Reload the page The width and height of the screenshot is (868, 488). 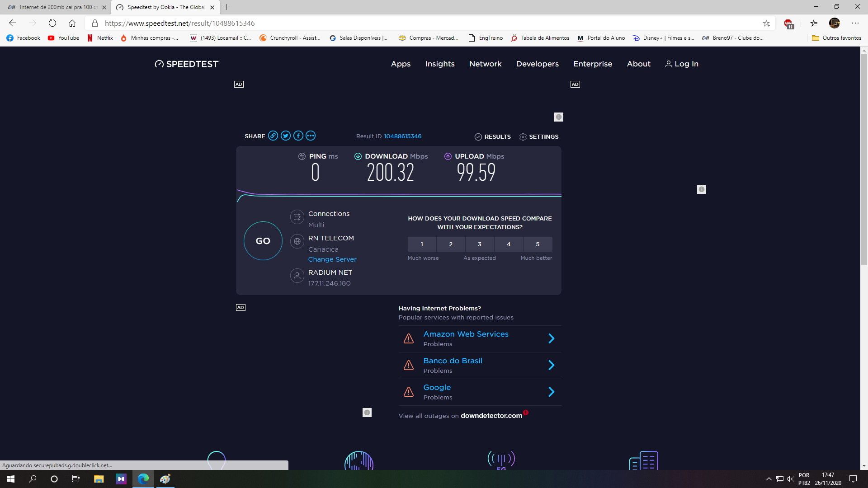tap(52, 23)
